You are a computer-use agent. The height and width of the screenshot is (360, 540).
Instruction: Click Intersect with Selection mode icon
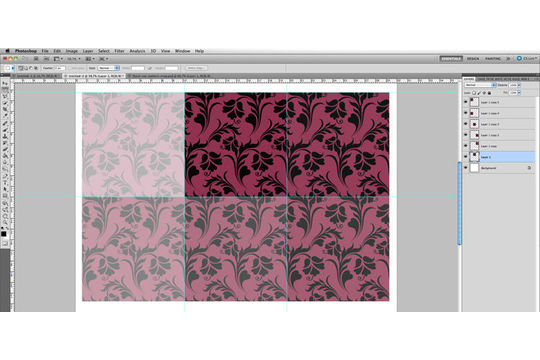coord(36,68)
